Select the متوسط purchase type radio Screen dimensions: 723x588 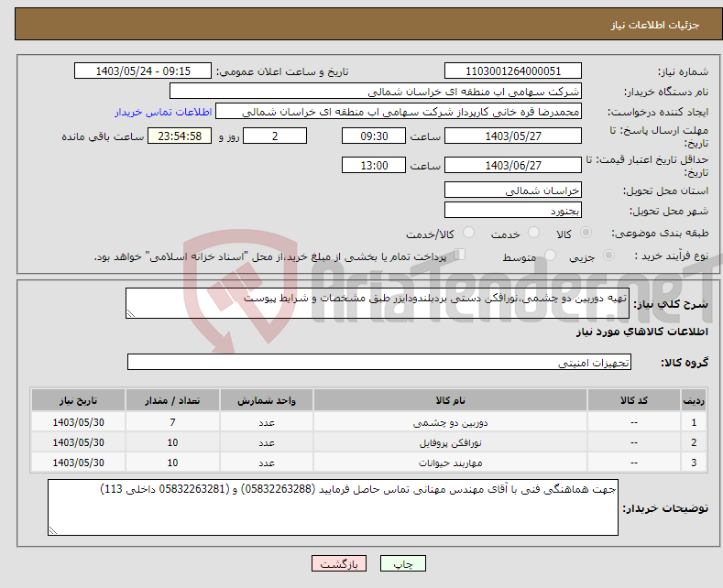pos(550,256)
